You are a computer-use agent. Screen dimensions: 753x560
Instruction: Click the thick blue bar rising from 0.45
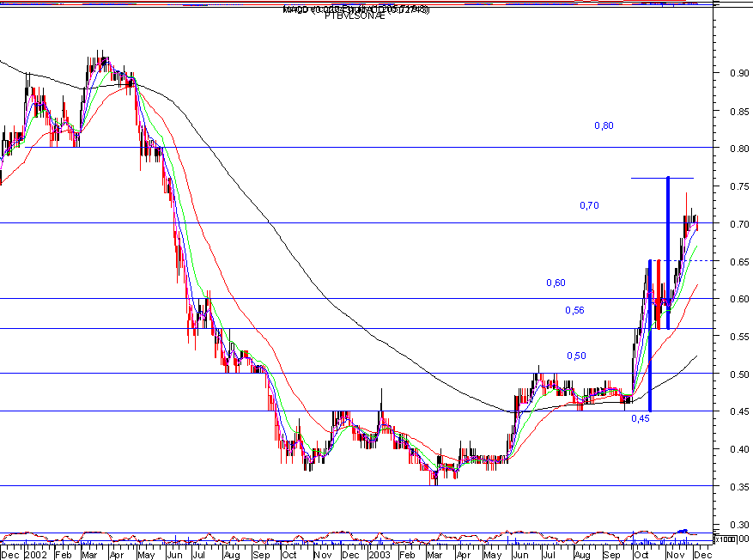pyautogui.click(x=650, y=336)
